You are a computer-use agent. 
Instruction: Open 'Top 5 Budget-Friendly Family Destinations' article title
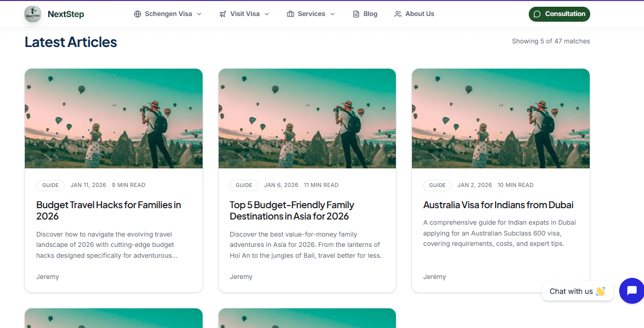pyautogui.click(x=292, y=210)
